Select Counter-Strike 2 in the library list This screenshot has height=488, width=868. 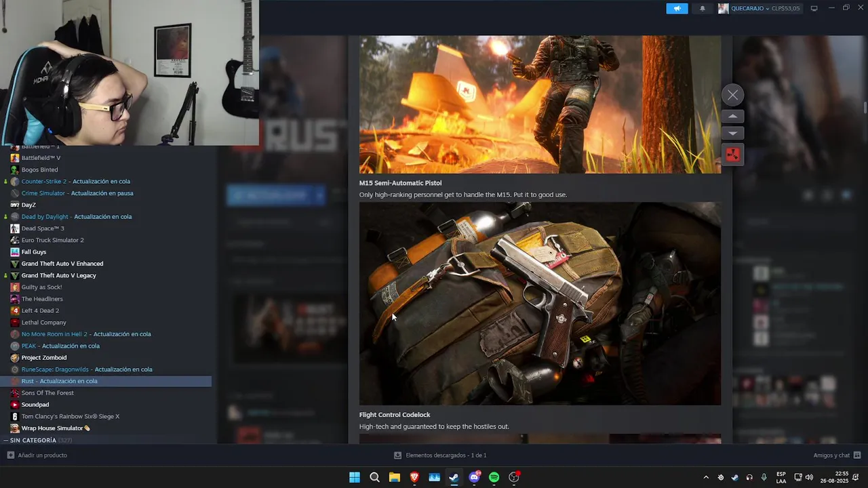coord(75,181)
